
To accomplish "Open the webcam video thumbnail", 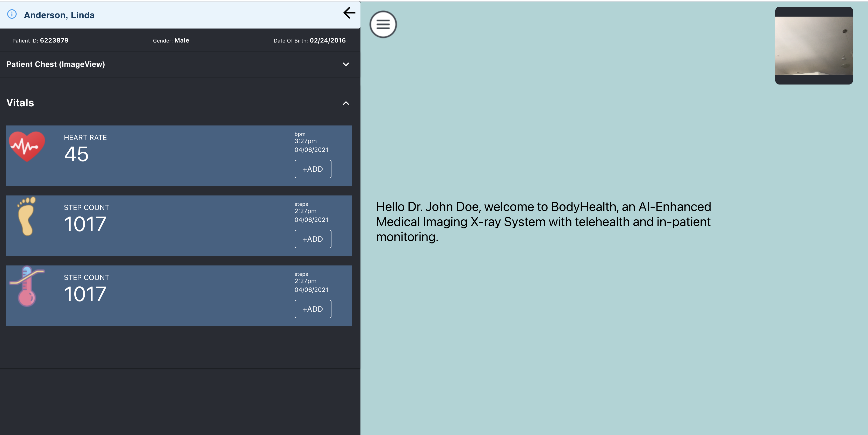I will [814, 46].
